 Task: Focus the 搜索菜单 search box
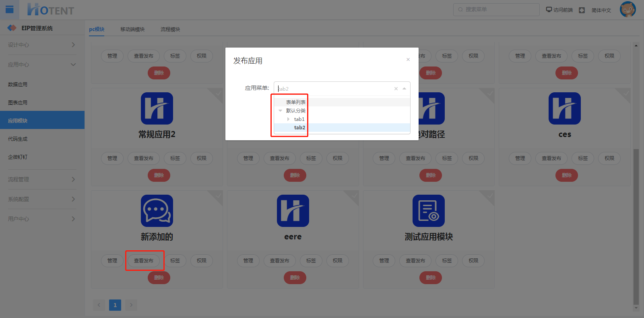pos(496,10)
